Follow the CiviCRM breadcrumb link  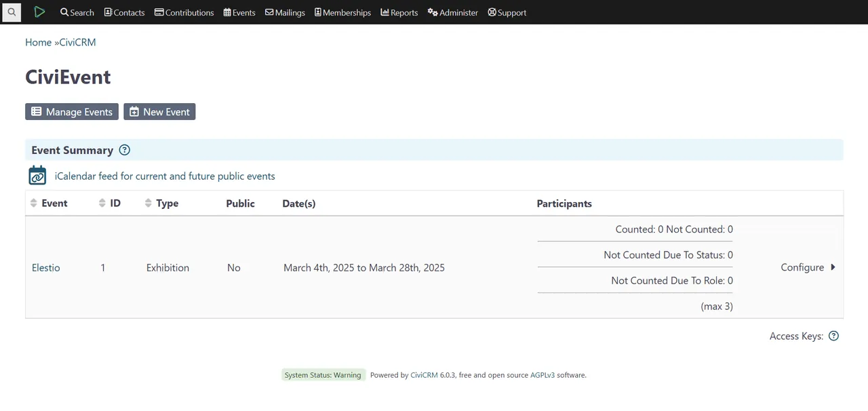pos(78,42)
